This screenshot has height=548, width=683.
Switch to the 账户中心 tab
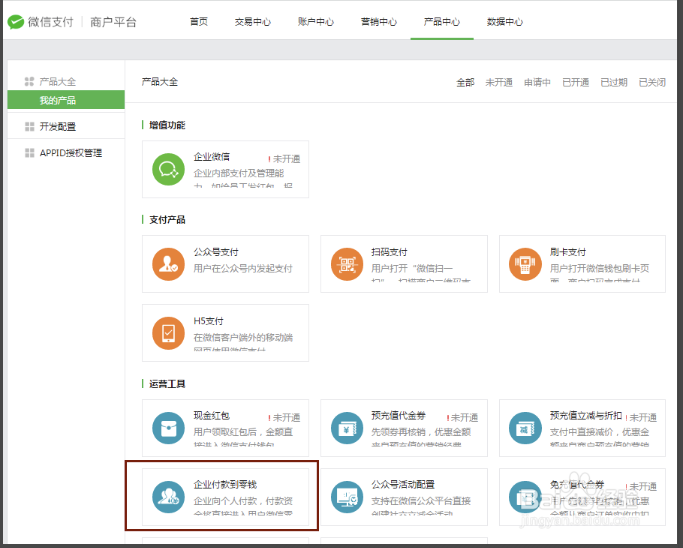tap(315, 22)
